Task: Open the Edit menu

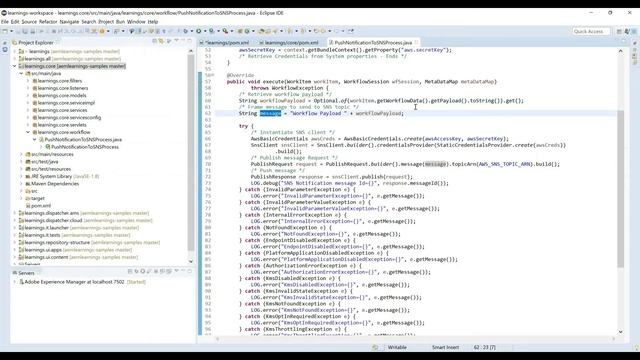Action: pos(15,22)
